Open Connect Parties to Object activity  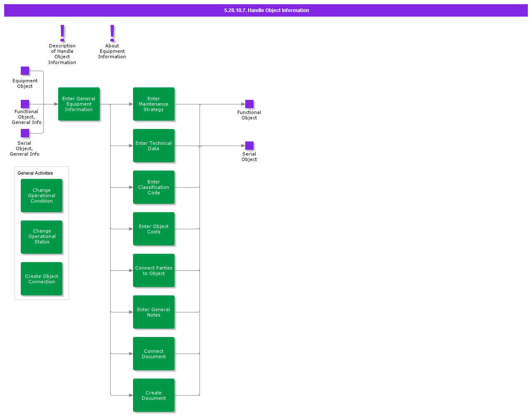pos(154,270)
